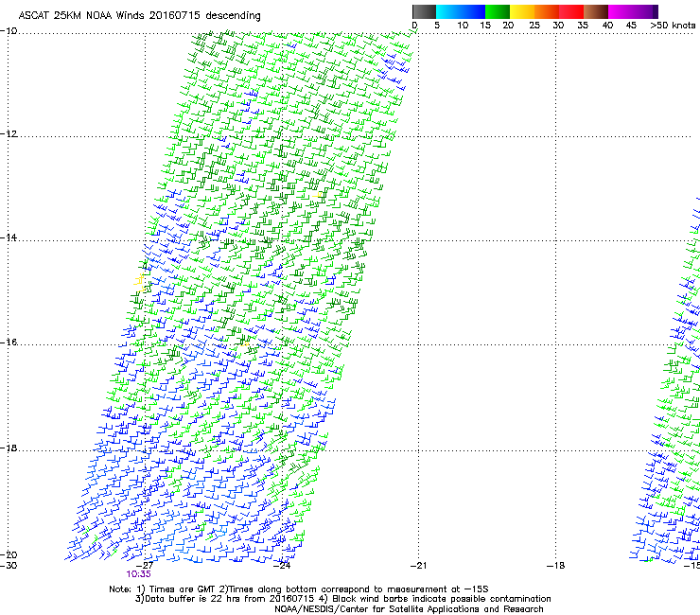700x615 pixels.
Task: Click the -30 longitude axis label
Action: click(x=9, y=566)
